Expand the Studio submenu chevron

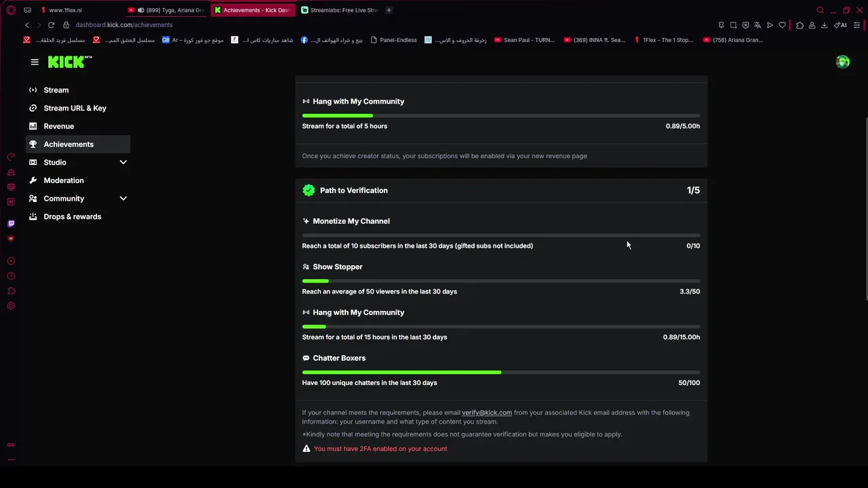(123, 163)
